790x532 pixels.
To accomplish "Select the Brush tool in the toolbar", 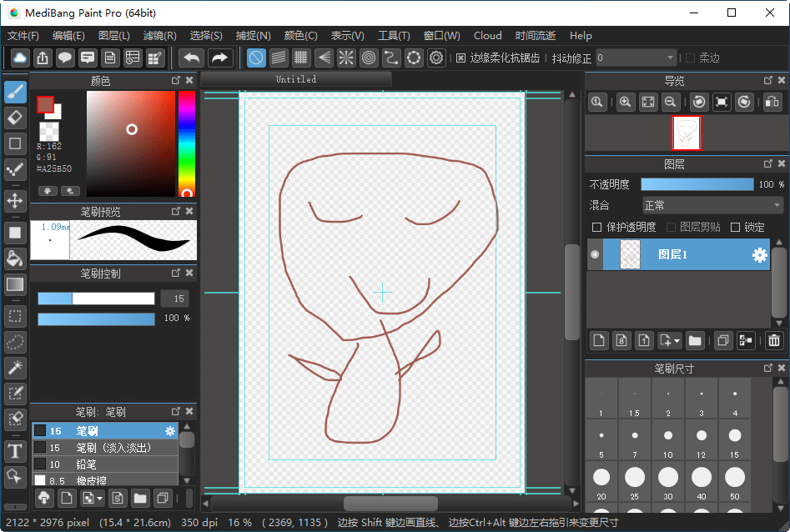I will pos(15,92).
